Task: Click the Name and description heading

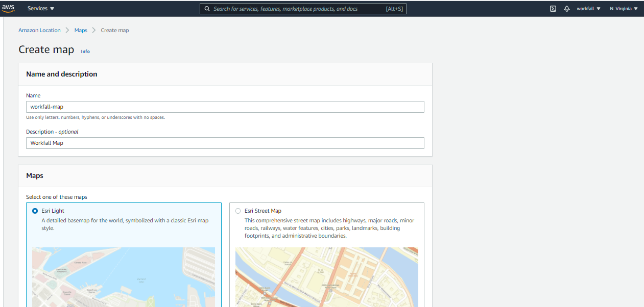Action: [62, 74]
